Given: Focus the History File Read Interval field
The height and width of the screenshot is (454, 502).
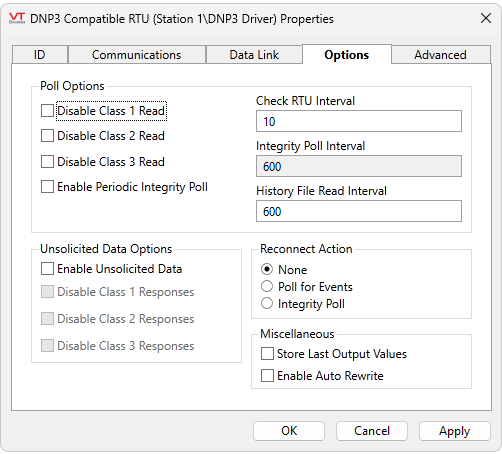Looking at the screenshot, I should pyautogui.click(x=359, y=211).
